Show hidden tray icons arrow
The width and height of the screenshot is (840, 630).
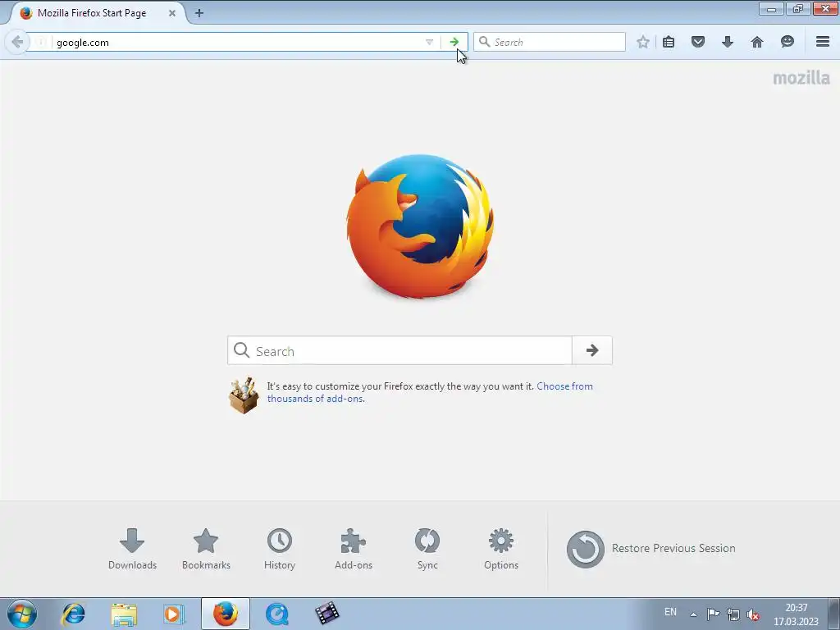click(693, 614)
